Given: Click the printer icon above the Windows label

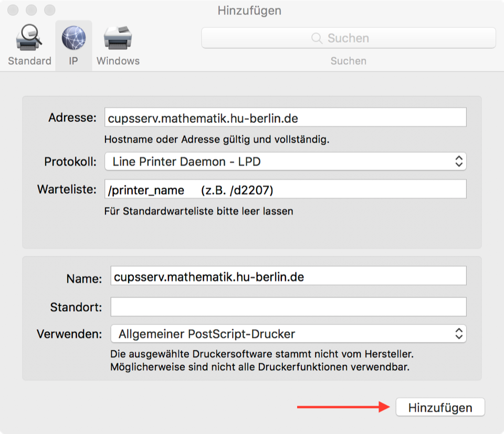Looking at the screenshot, I should [118, 37].
